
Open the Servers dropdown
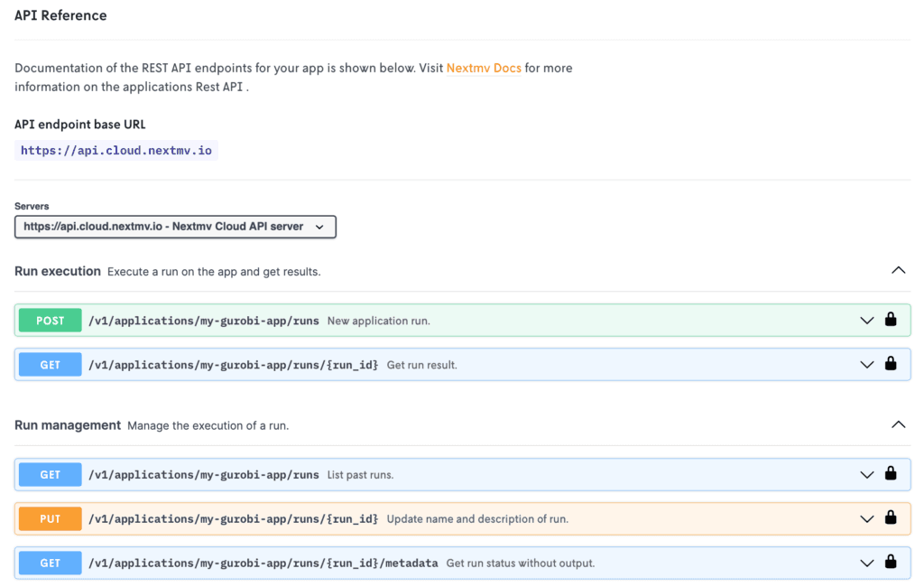175,227
